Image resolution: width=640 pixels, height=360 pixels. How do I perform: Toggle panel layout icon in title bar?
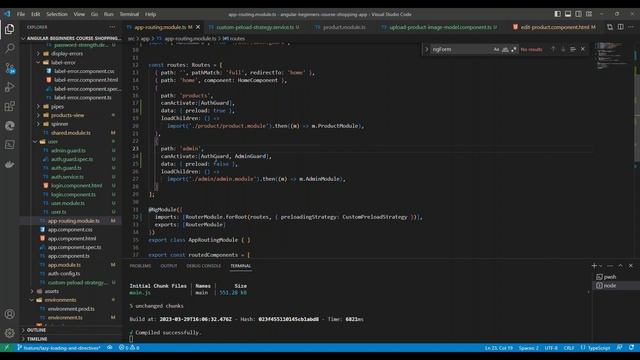[x=568, y=14]
